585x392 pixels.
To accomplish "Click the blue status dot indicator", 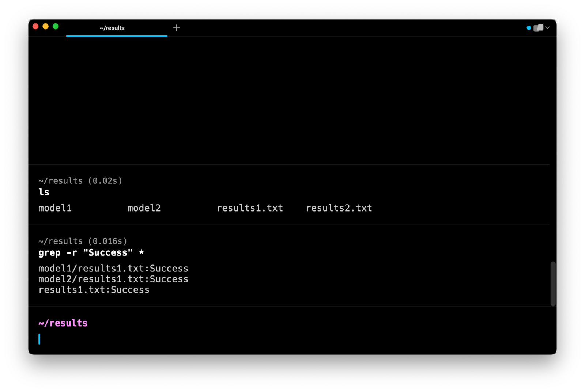I will click(x=528, y=28).
